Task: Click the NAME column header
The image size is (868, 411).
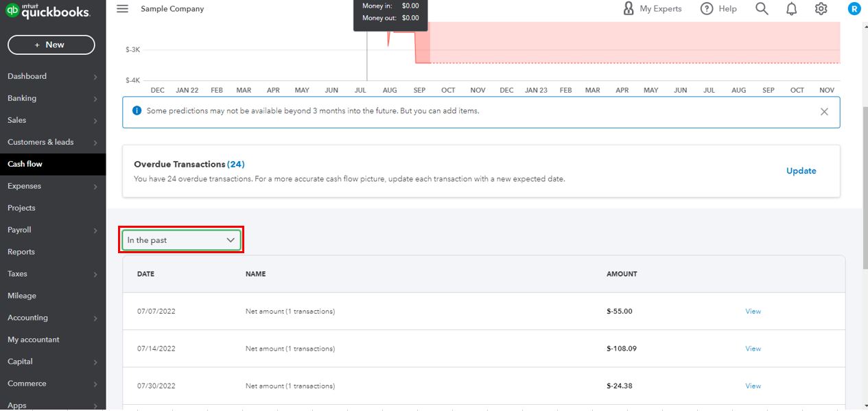Action: coord(255,274)
